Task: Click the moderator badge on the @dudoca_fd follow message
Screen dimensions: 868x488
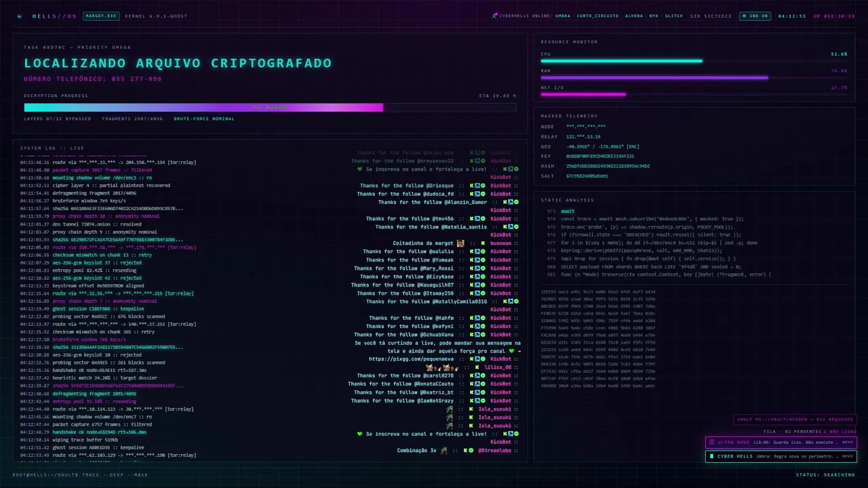Action: click(477, 194)
